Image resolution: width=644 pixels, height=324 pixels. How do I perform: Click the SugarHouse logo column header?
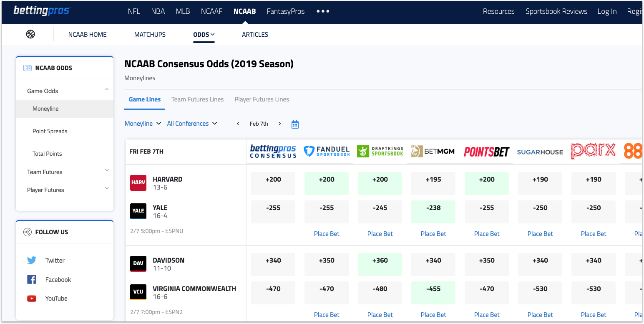click(x=540, y=152)
